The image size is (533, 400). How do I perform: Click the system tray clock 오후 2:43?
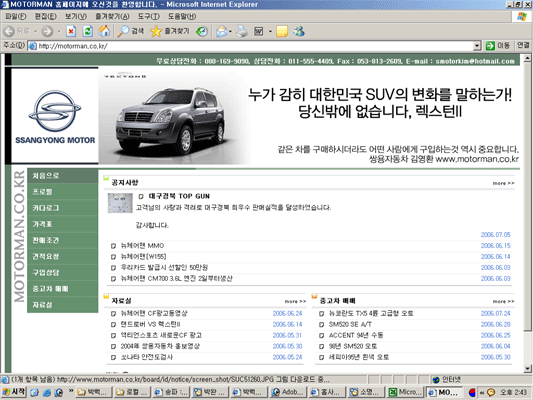tap(513, 392)
